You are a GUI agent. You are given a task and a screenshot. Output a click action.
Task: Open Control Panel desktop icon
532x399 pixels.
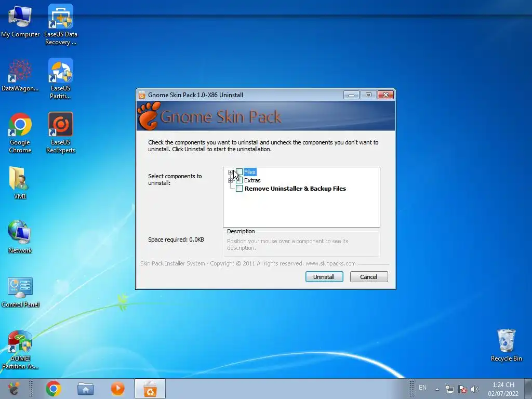(20, 292)
